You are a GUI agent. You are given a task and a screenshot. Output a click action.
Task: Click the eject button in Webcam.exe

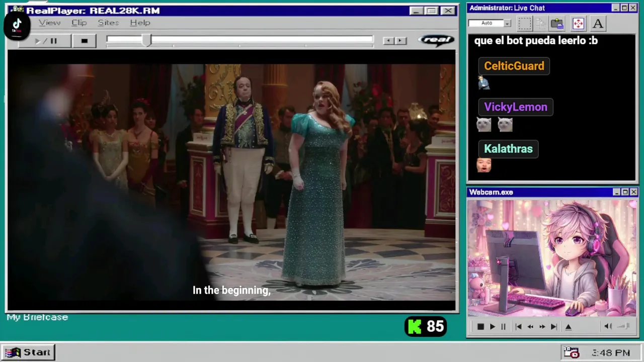pos(569,327)
